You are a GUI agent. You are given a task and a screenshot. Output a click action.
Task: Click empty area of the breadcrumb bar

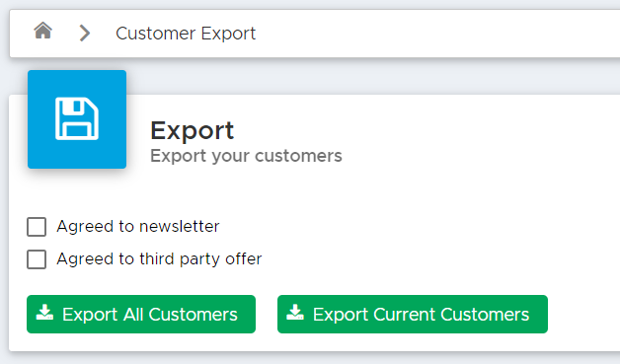[435, 34]
